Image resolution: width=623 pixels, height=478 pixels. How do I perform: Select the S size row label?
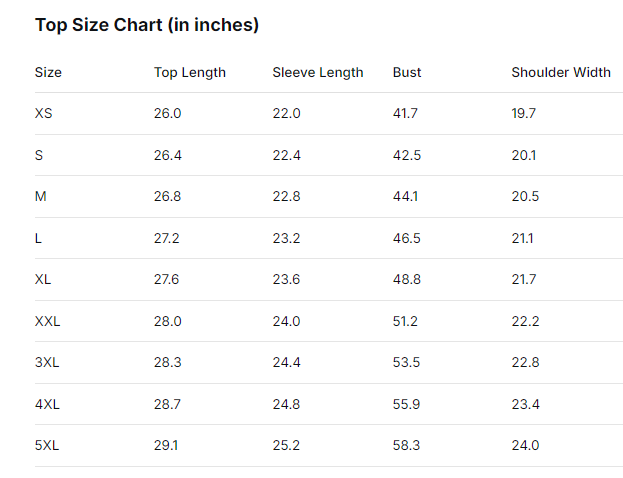click(x=39, y=155)
